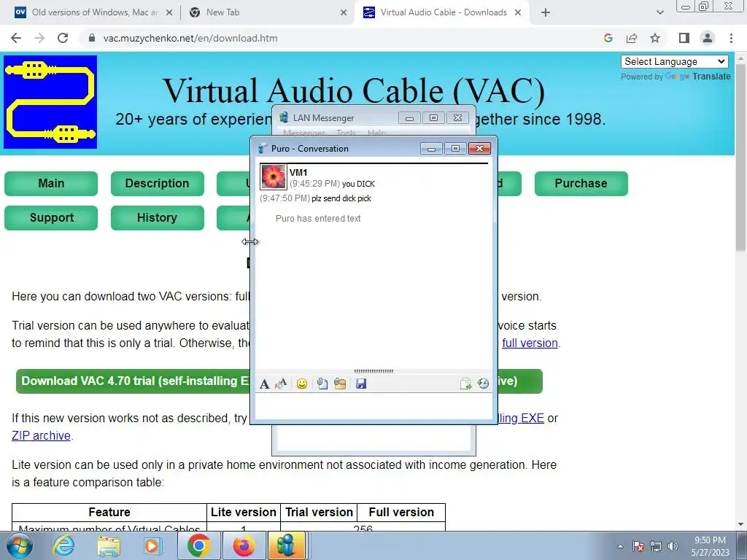Click the address bar URL vac.muzychenko.net
The image size is (747, 560).
pyautogui.click(x=190, y=38)
